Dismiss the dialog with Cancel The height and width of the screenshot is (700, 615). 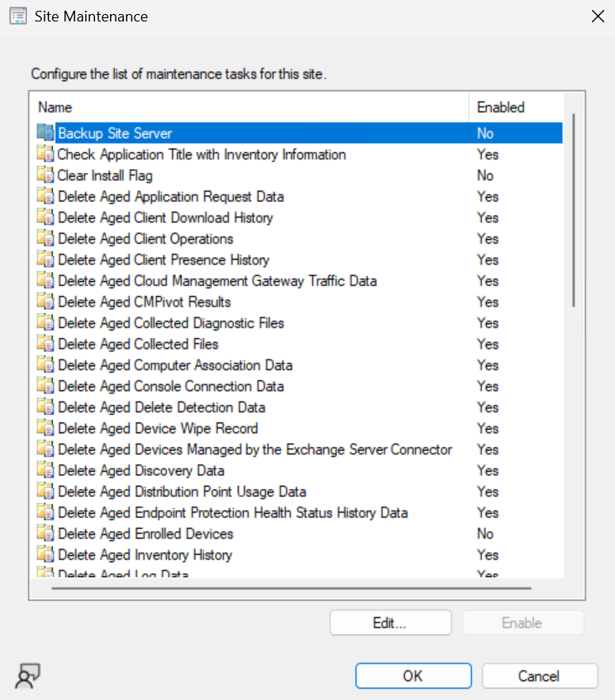click(x=539, y=676)
